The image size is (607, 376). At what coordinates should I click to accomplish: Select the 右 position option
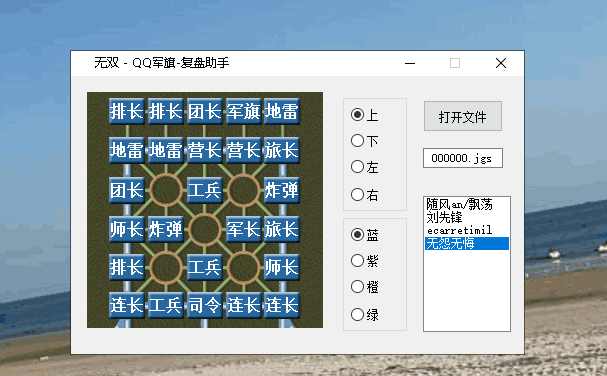[x=364, y=194]
